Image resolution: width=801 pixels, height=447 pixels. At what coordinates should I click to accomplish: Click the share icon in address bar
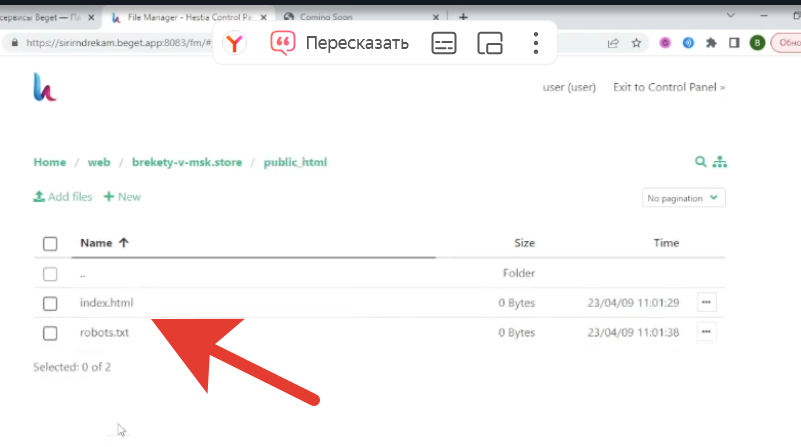612,43
